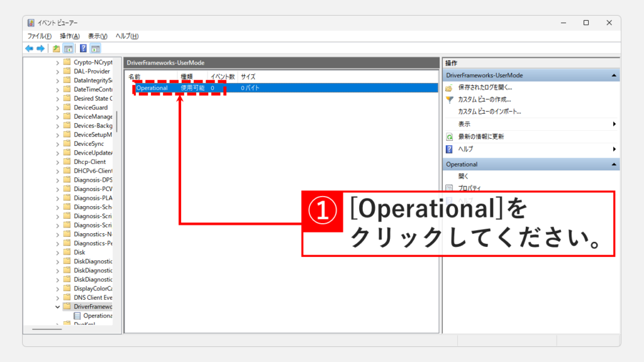
Task: Click the open-folder icon beside 保存されたログを開く
Action: [x=449, y=87]
